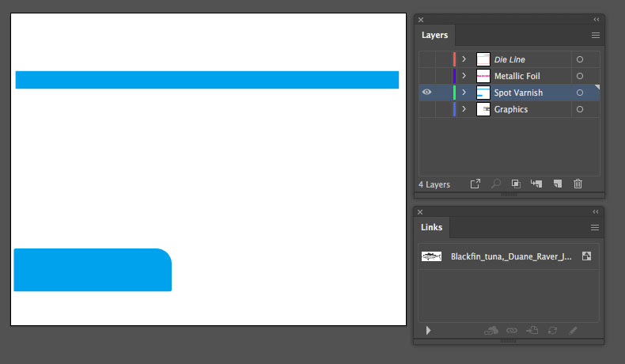Open Links panel hamburger menu
625x364 pixels.
tap(595, 227)
